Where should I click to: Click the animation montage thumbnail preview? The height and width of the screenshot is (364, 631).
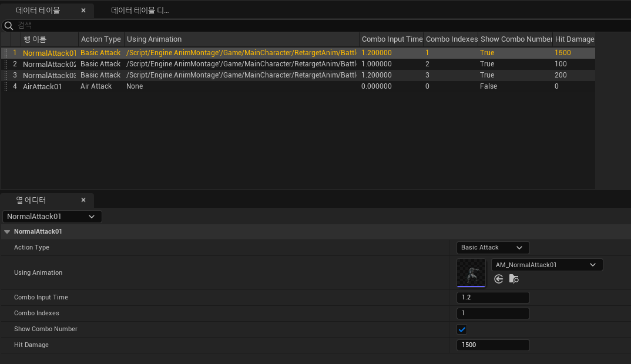coord(471,272)
